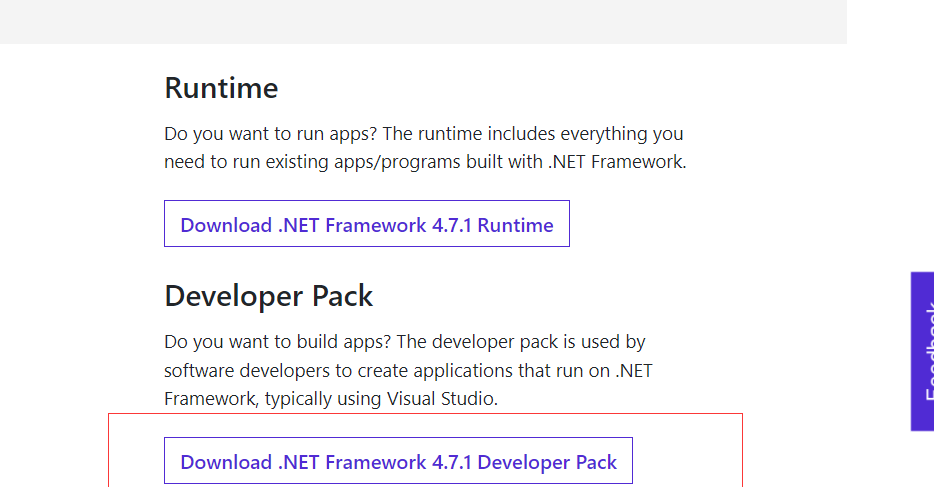This screenshot has height=487, width=934.
Task: Click paragraph starting 'Do you want to build apps?'
Action: (x=409, y=370)
